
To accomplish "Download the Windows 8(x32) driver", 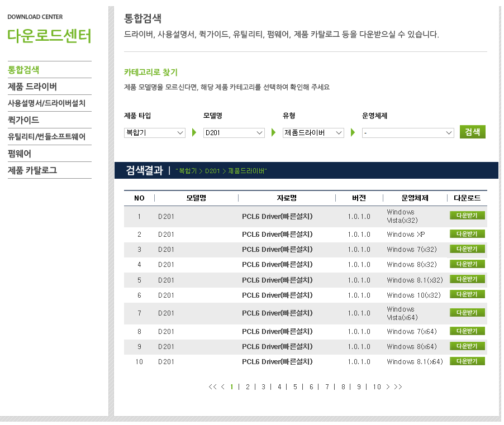I will pos(467,264).
